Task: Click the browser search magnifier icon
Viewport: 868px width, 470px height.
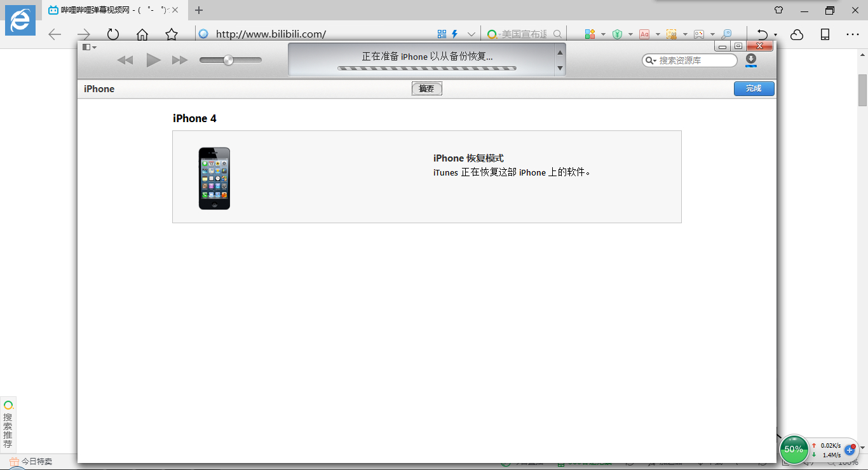Action: click(x=558, y=34)
